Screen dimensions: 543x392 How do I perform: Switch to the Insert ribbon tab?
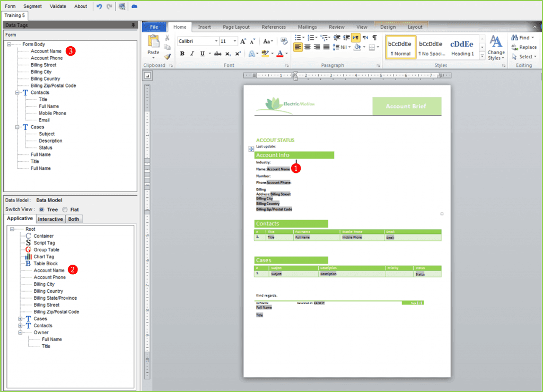point(204,27)
